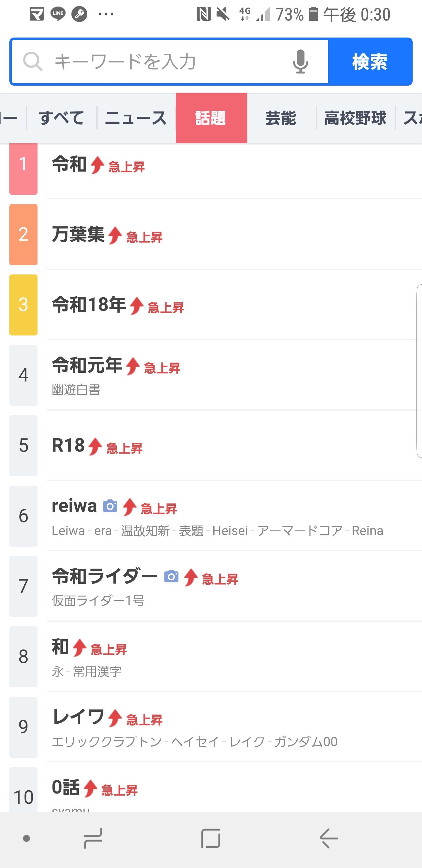
Task: Tap the microphone voice search icon
Action: click(300, 61)
